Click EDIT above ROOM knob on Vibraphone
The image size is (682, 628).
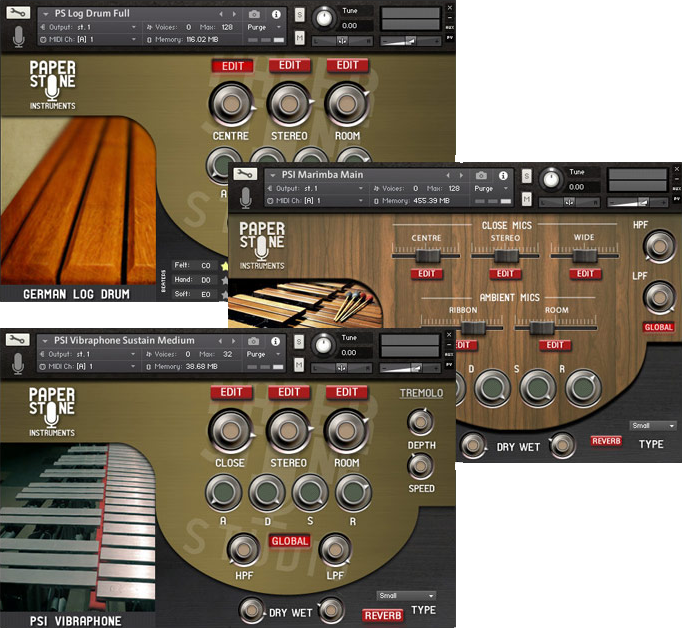(347, 392)
